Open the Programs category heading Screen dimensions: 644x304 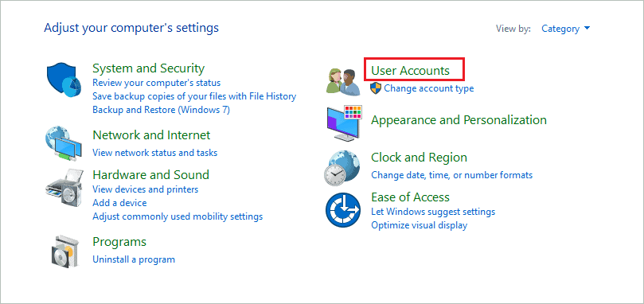119,242
